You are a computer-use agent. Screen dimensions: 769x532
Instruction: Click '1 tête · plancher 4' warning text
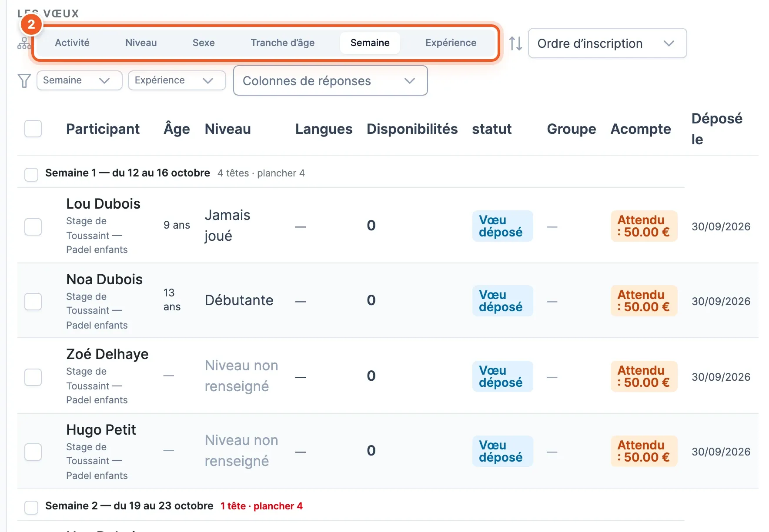click(x=261, y=506)
